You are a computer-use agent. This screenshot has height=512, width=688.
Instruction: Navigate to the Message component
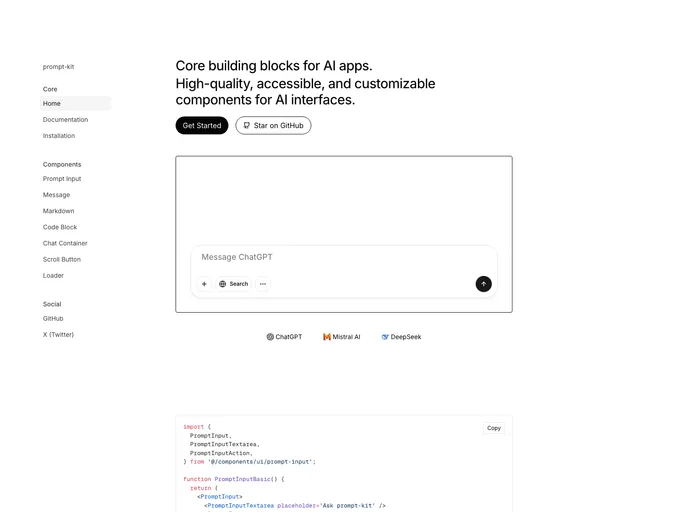[56, 195]
